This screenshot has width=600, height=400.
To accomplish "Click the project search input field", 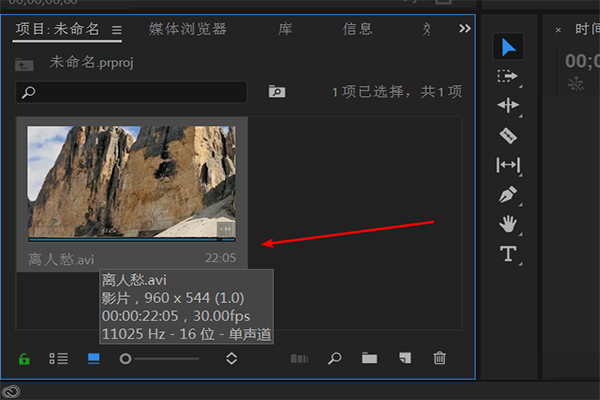I will pyautogui.click(x=131, y=92).
